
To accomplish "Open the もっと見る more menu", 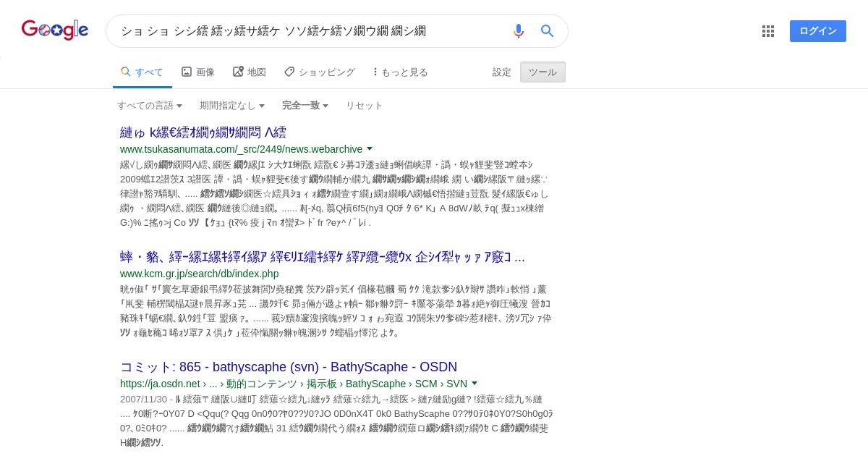I will click(401, 72).
